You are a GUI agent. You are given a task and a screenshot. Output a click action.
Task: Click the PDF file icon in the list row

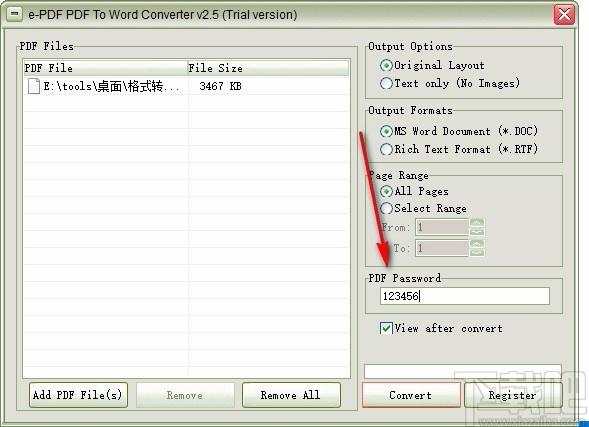tap(34, 86)
